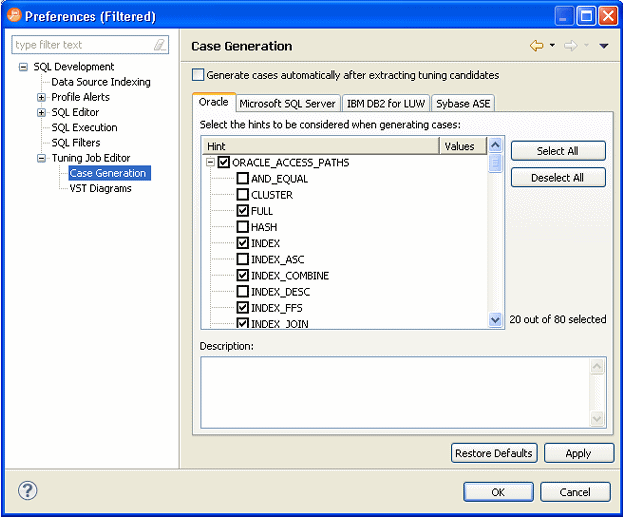Minimize the Preferences window
The width and height of the screenshot is (623, 517).
564,16
